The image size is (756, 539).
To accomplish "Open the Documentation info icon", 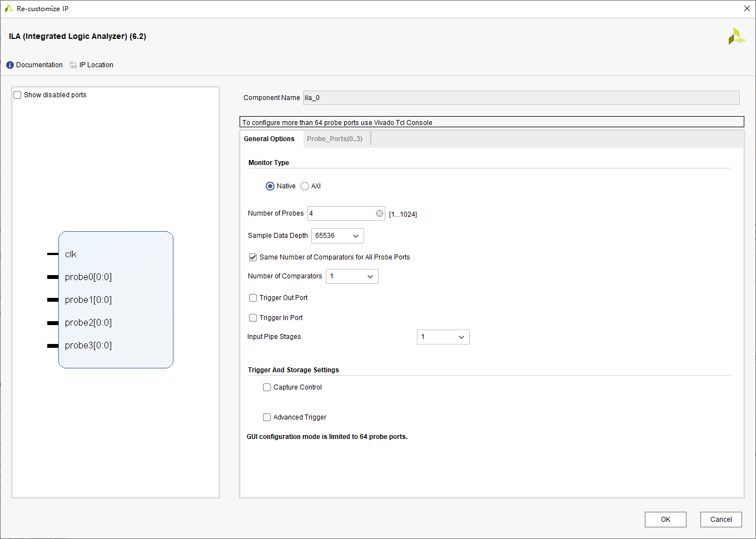I will tap(10, 65).
